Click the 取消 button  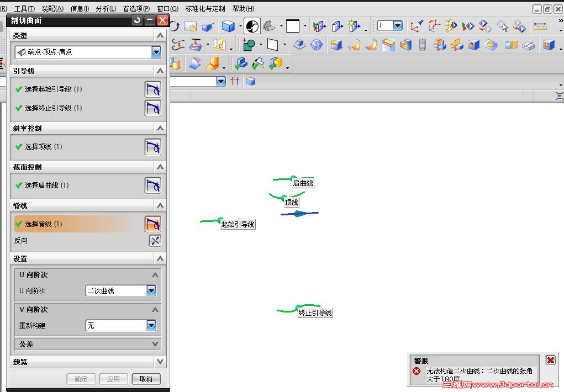pos(146,379)
